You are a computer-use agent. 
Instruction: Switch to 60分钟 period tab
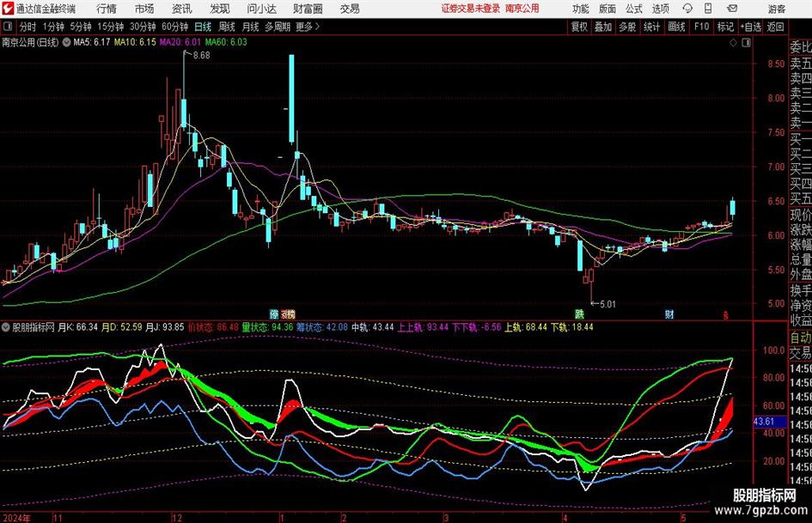pyautogui.click(x=175, y=27)
